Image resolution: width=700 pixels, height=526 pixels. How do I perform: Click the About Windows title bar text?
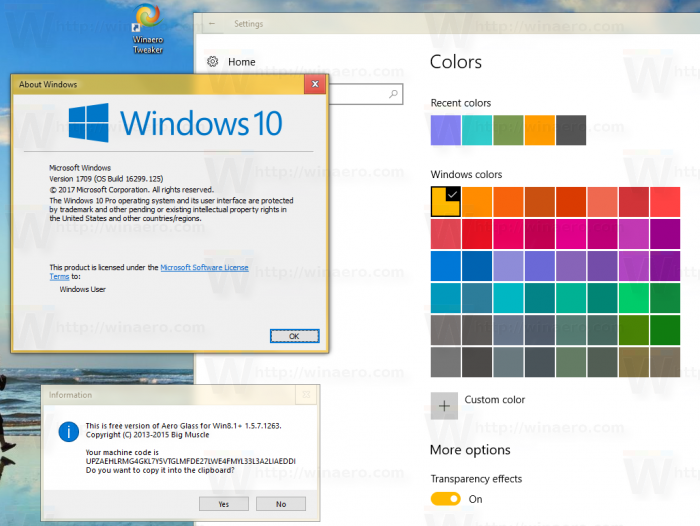[x=48, y=84]
